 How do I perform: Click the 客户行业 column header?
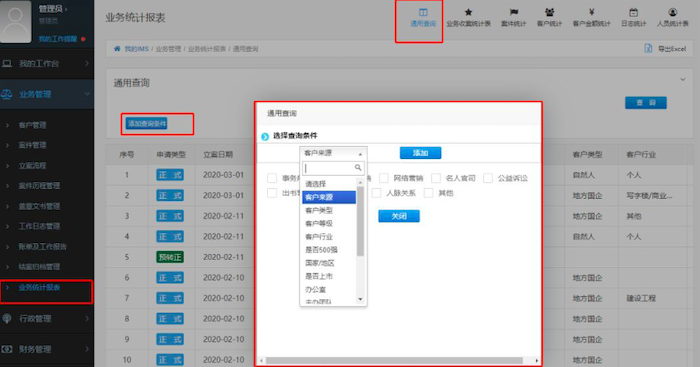pyautogui.click(x=641, y=154)
